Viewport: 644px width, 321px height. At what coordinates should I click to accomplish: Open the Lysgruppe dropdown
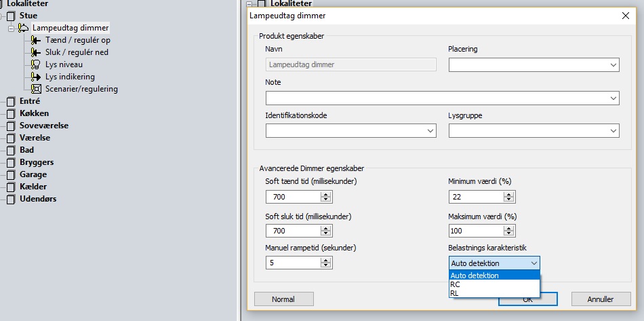point(613,131)
